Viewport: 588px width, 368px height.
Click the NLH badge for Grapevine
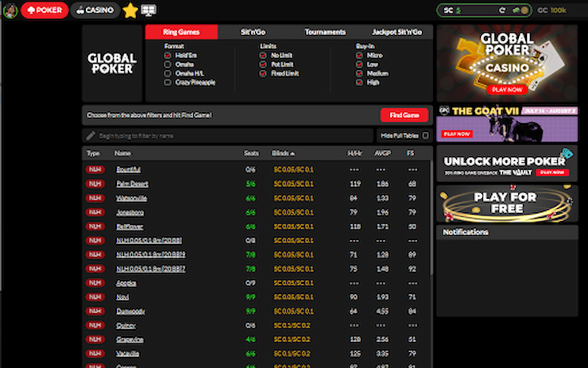click(95, 339)
